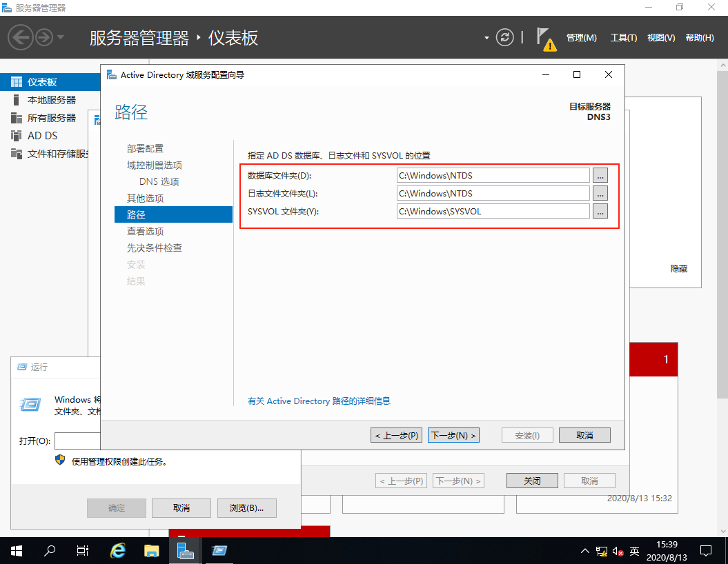
Task: Select 仪表板 in the left sidebar
Action: click(50, 82)
